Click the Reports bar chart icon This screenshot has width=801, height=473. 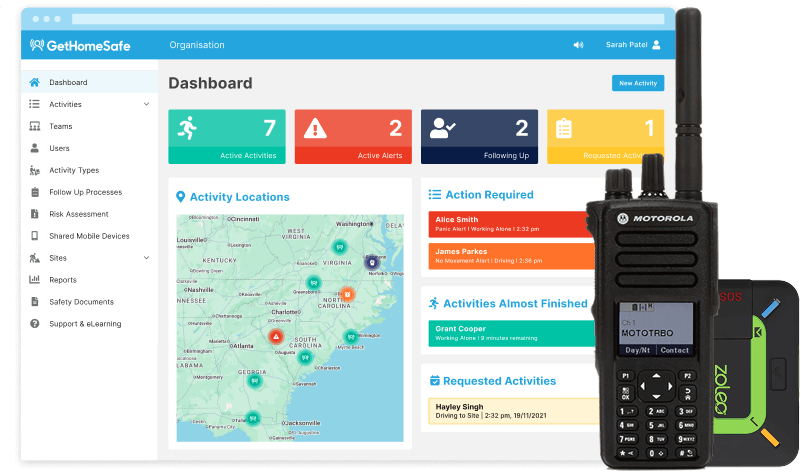pos(35,280)
